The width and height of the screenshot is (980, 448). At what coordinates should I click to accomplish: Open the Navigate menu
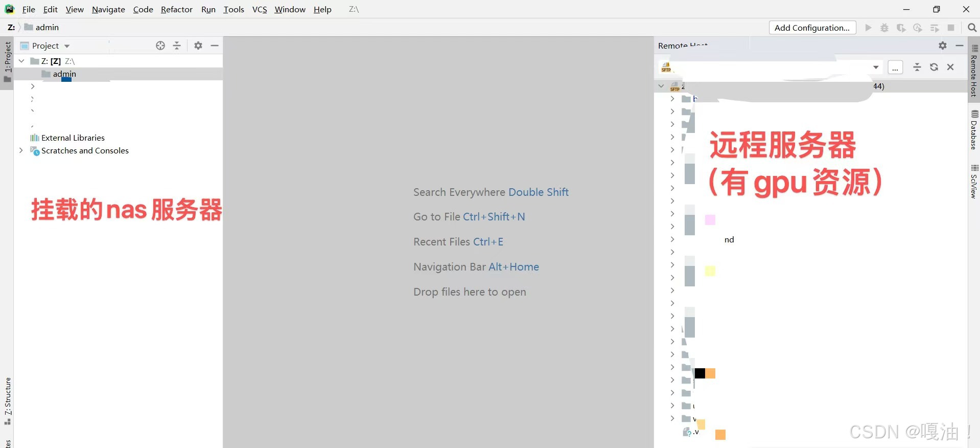[108, 9]
